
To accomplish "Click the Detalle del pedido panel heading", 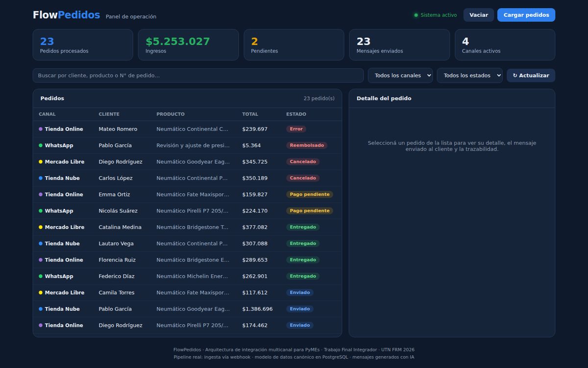I will tap(384, 98).
